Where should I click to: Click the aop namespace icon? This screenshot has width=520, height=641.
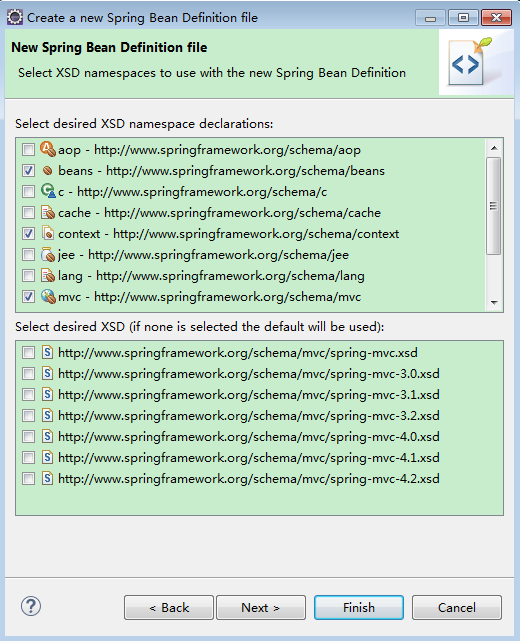[x=48, y=149]
